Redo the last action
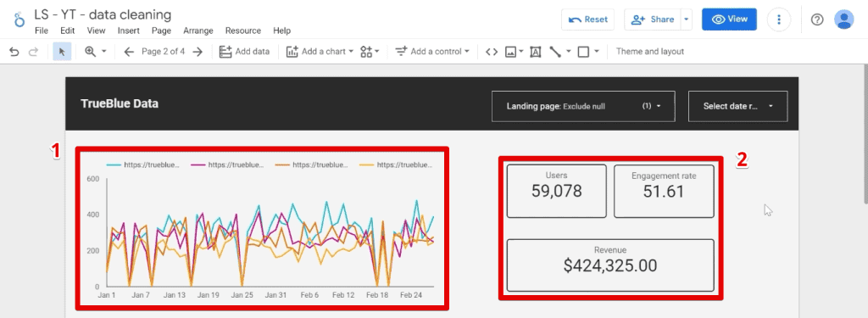The width and height of the screenshot is (868, 318). point(33,52)
